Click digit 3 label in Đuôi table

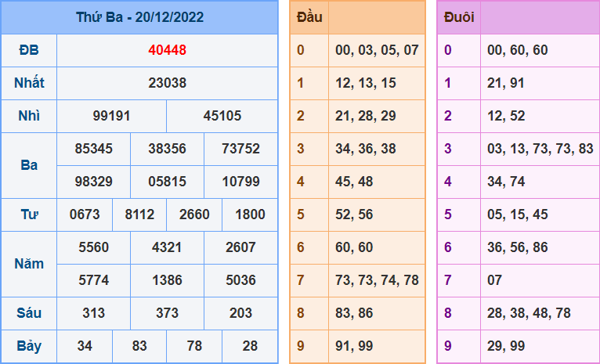pyautogui.click(x=448, y=149)
